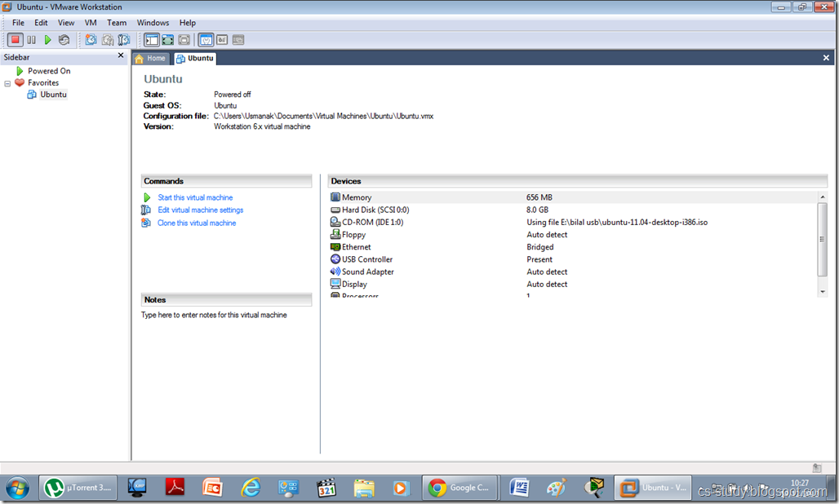Select the Memory 656 MB value
839x504 pixels.
(539, 197)
